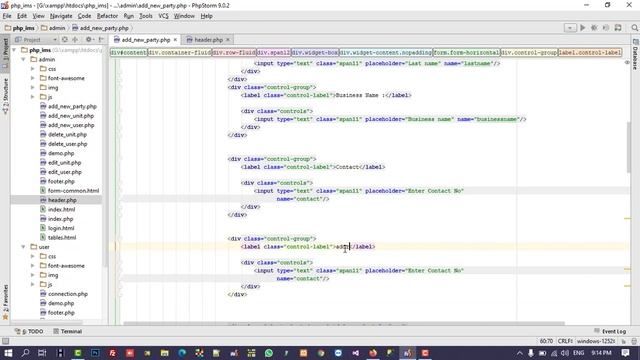Image resolution: width=640 pixels, height=360 pixels.
Task: Click div.container-fluid breadcrumb
Action: click(x=180, y=53)
